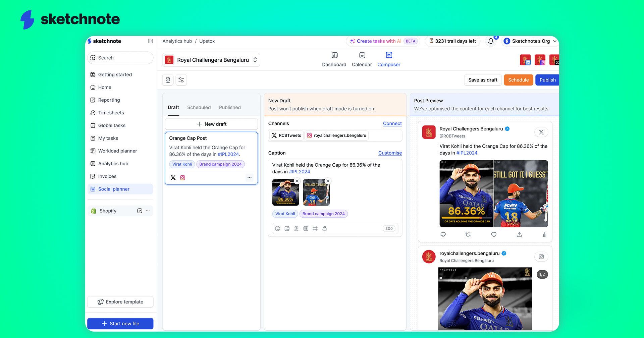The width and height of the screenshot is (644, 338).
Task: Open My tasks in sidebar
Action: pyautogui.click(x=120, y=138)
